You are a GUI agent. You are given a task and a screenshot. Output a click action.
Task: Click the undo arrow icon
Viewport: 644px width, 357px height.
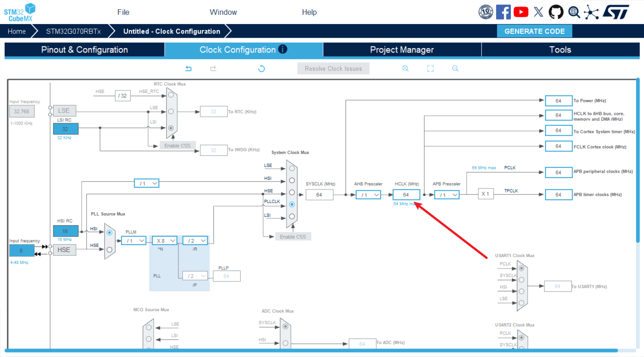(188, 68)
